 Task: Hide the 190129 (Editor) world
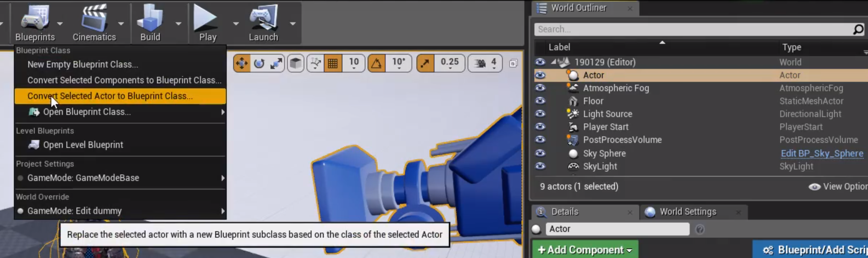(540, 62)
